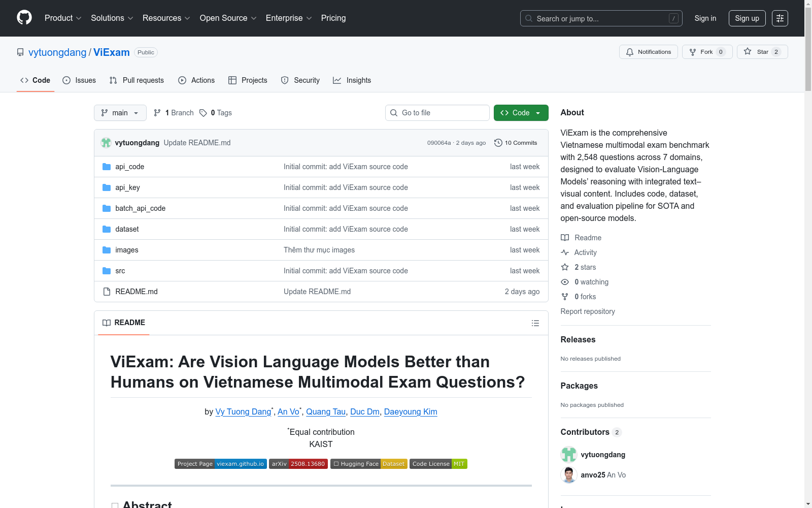The height and width of the screenshot is (508, 812).
Task: Click Sign in
Action: pyautogui.click(x=705, y=18)
